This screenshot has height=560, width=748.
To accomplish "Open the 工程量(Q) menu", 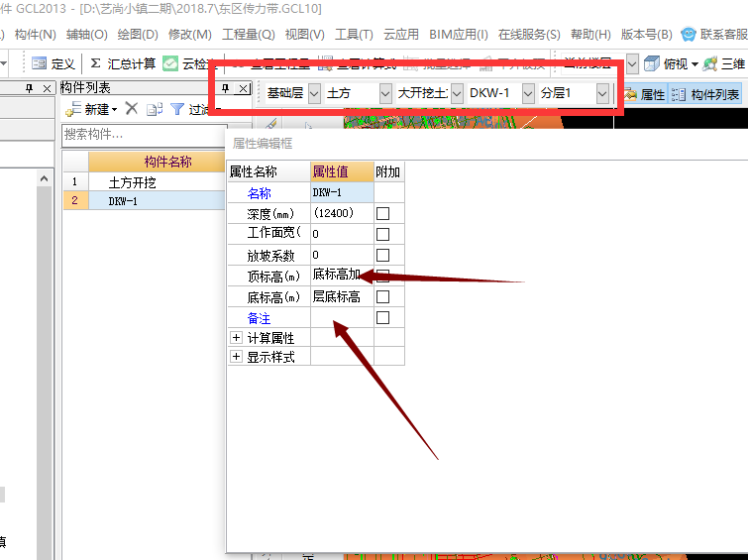I will tap(249, 35).
